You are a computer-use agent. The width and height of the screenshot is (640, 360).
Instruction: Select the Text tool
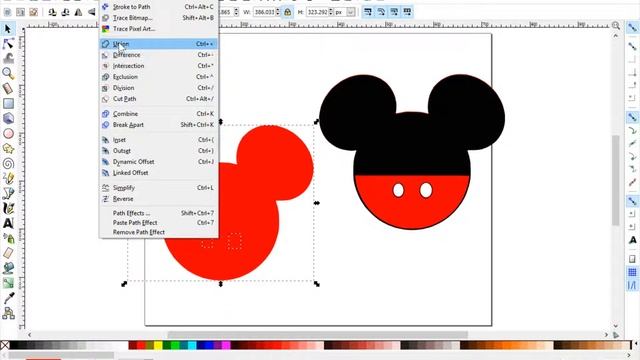[x=8, y=223]
